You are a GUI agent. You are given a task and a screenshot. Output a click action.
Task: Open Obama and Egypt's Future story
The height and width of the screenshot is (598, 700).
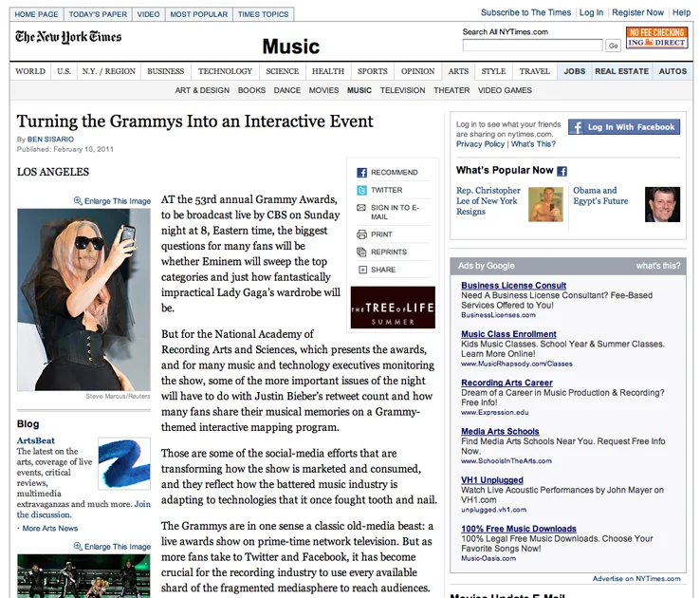(x=600, y=196)
